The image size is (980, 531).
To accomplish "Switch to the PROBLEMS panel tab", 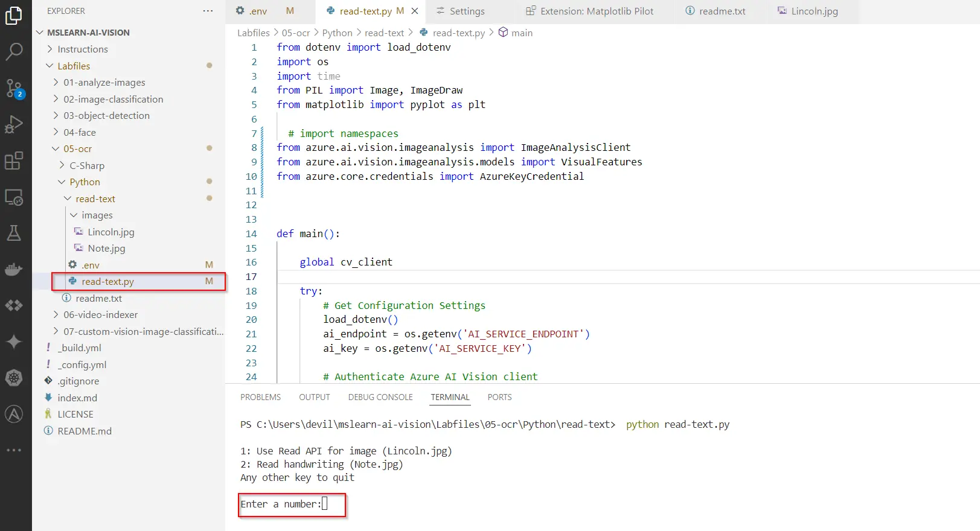I will click(x=260, y=397).
